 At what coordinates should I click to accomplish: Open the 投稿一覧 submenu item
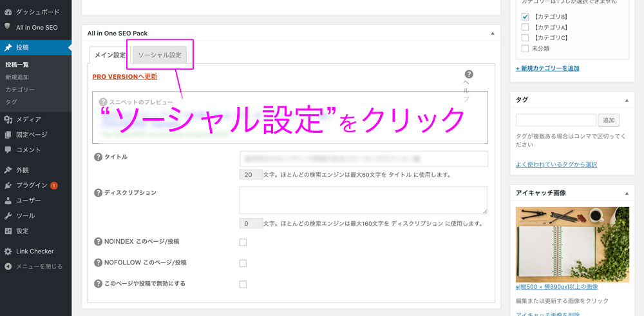pyautogui.click(x=17, y=64)
